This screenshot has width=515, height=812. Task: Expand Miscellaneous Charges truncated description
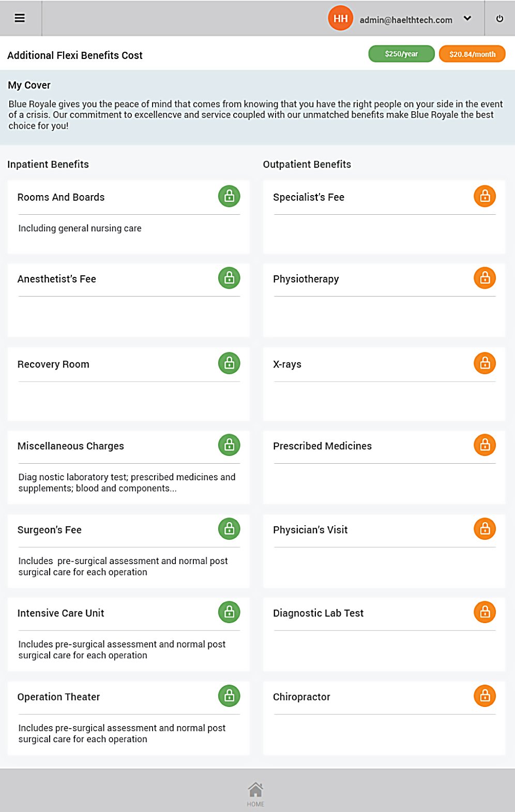pos(127,483)
